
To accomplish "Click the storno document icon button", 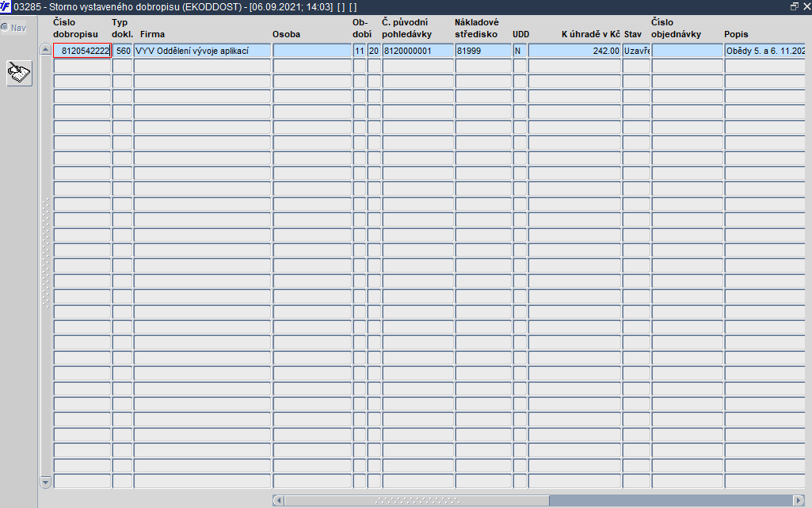I will (19, 73).
